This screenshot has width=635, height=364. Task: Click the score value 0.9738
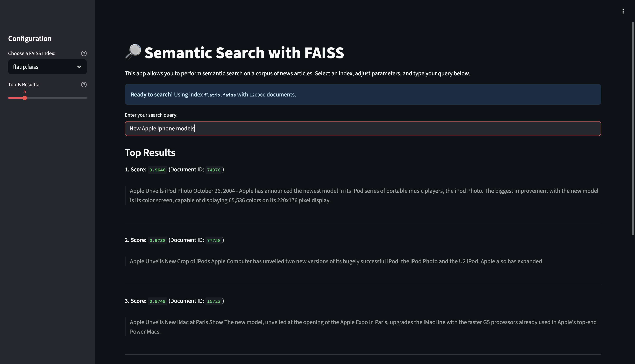tap(157, 240)
